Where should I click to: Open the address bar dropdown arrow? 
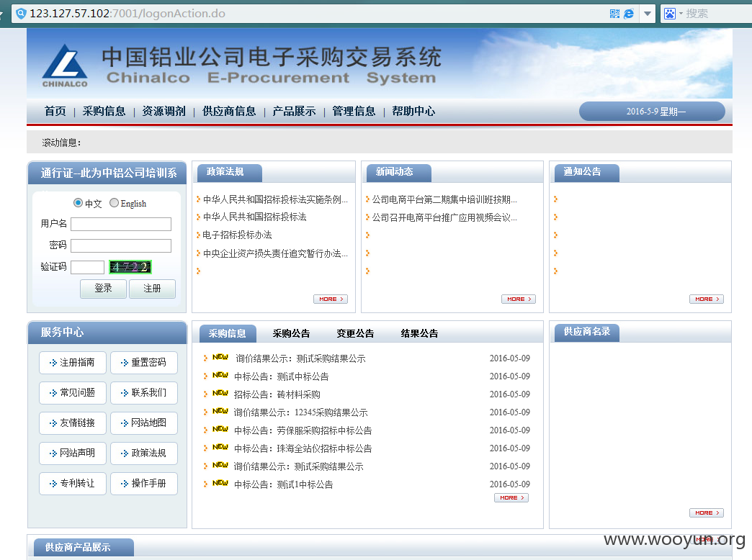[648, 14]
